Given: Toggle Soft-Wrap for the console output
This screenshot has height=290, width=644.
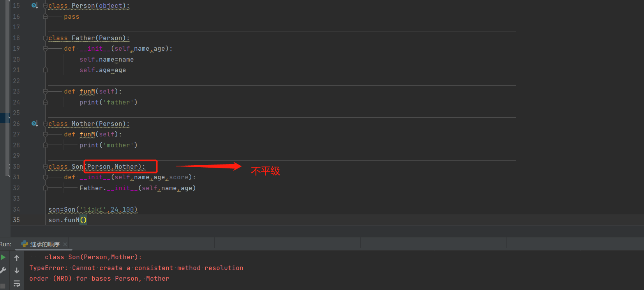Looking at the screenshot, I should click(17, 283).
